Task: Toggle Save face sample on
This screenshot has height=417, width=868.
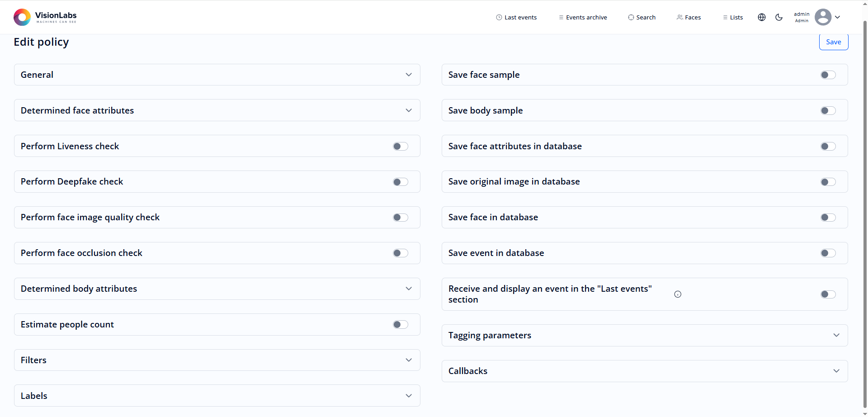Action: (828, 75)
